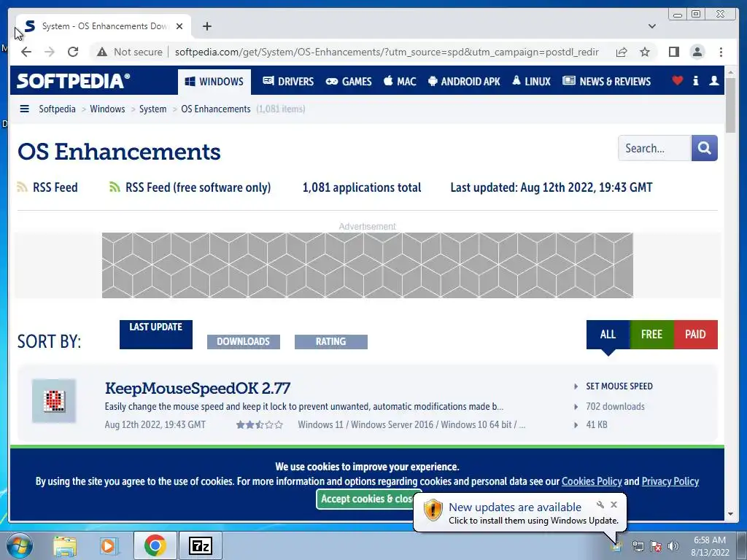The width and height of the screenshot is (747, 560).
Task: Close the System - OS Enhancements tab
Action: tap(179, 26)
